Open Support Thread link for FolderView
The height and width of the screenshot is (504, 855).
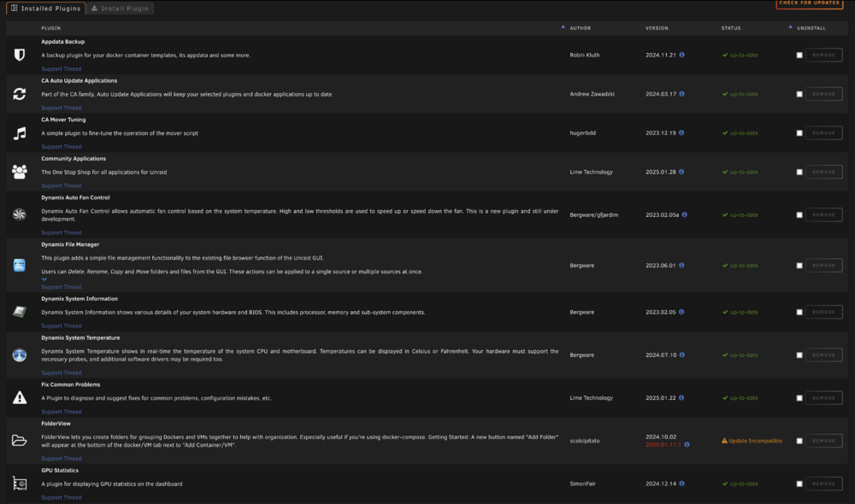61,458
